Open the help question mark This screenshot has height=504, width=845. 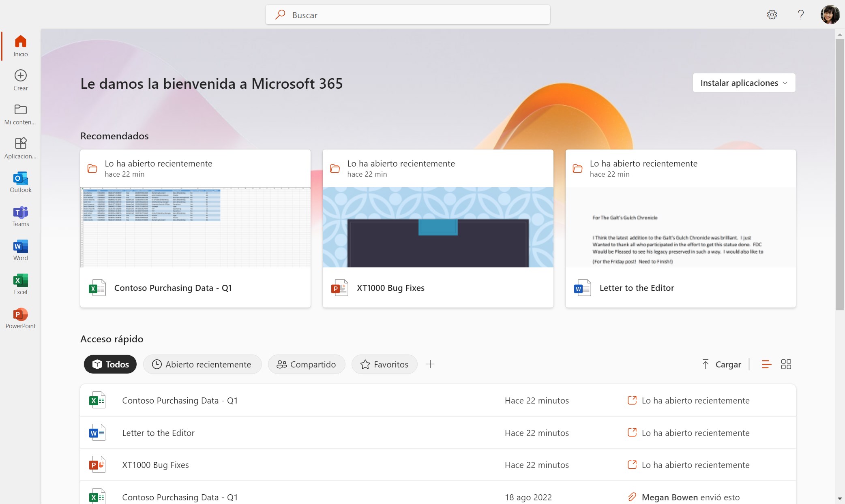tap(801, 15)
